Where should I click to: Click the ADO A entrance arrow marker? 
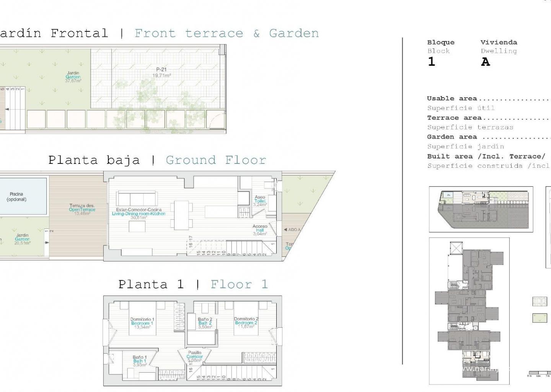[292, 230]
